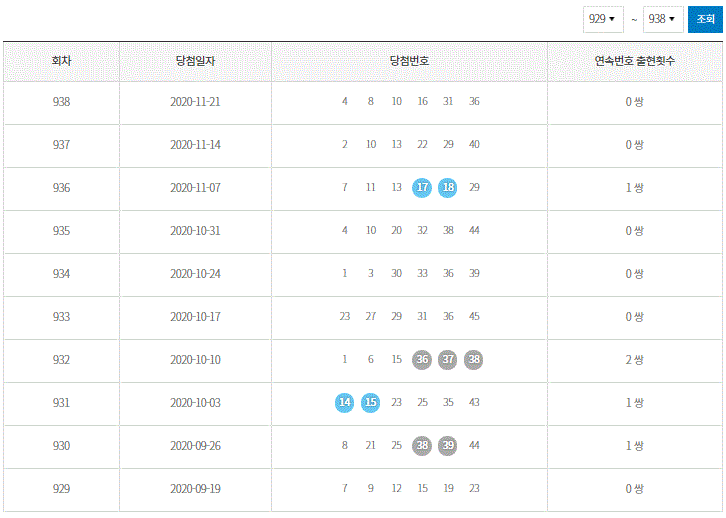The height and width of the screenshot is (518, 726).
Task: Select round number 933 cell
Action: pyautogui.click(x=61, y=317)
